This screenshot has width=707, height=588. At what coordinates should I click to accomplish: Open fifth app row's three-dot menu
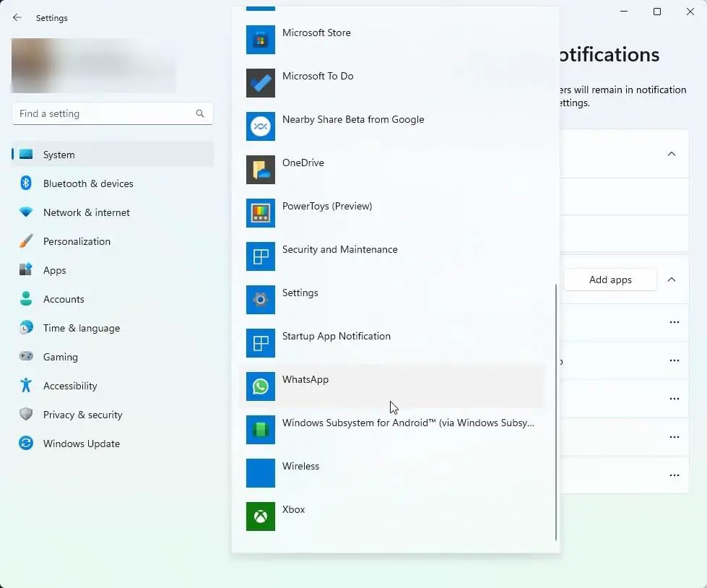click(674, 475)
